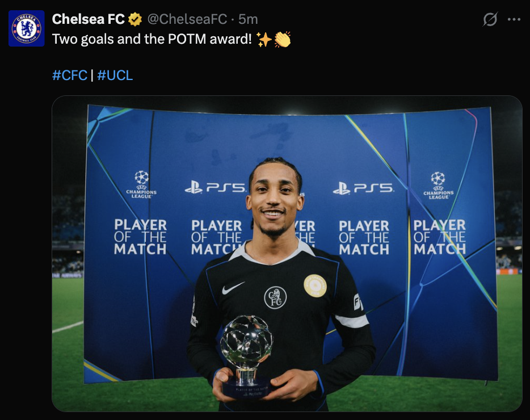Click the tweet text about POTM award
The width and height of the screenshot is (530, 420).
pyautogui.click(x=152, y=39)
